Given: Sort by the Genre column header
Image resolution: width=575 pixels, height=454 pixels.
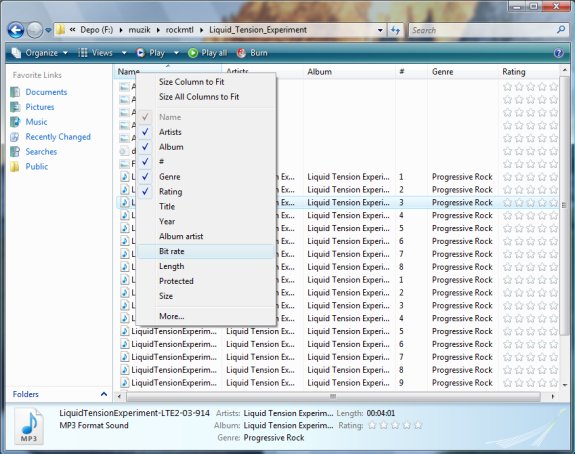Looking at the screenshot, I should click(x=463, y=72).
